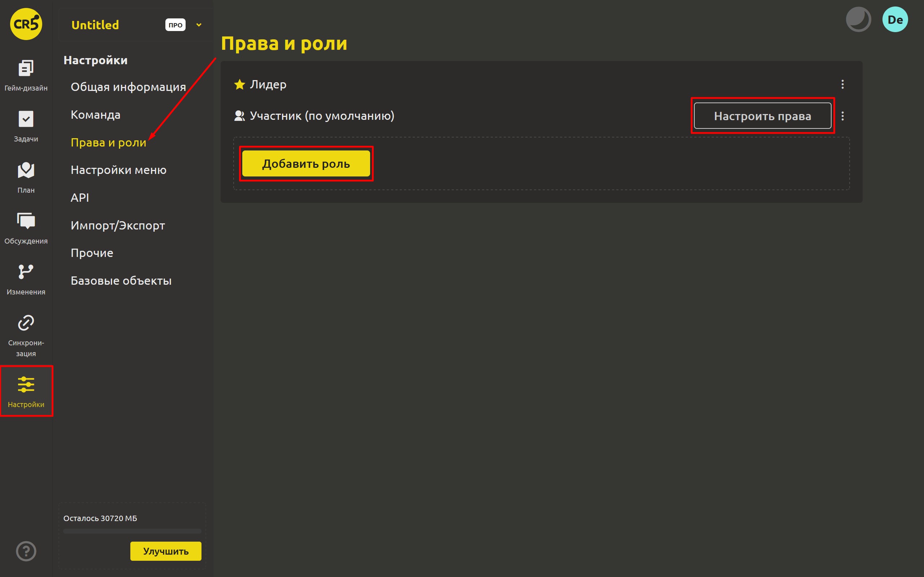Click the Добавить роль button

(306, 164)
